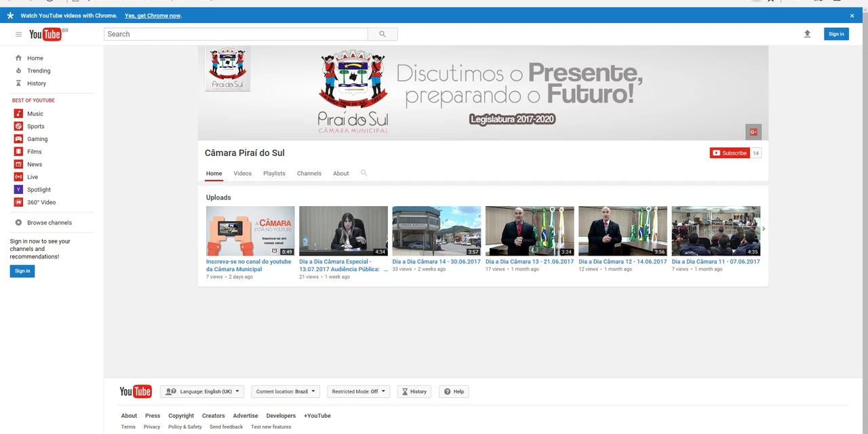Image resolution: width=868 pixels, height=434 pixels.
Task: Open Gaming from the sidebar
Action: [x=37, y=139]
